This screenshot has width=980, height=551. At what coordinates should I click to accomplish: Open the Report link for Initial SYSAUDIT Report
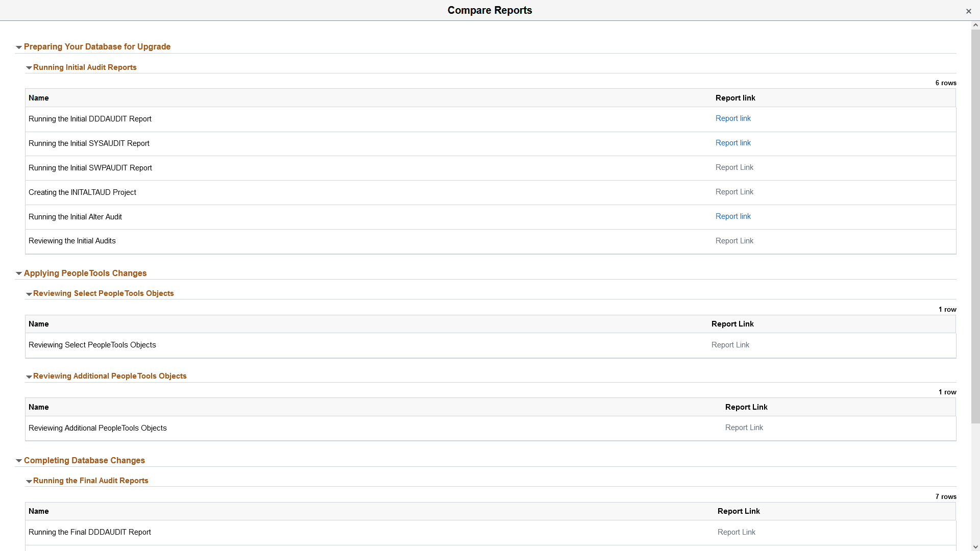point(732,143)
